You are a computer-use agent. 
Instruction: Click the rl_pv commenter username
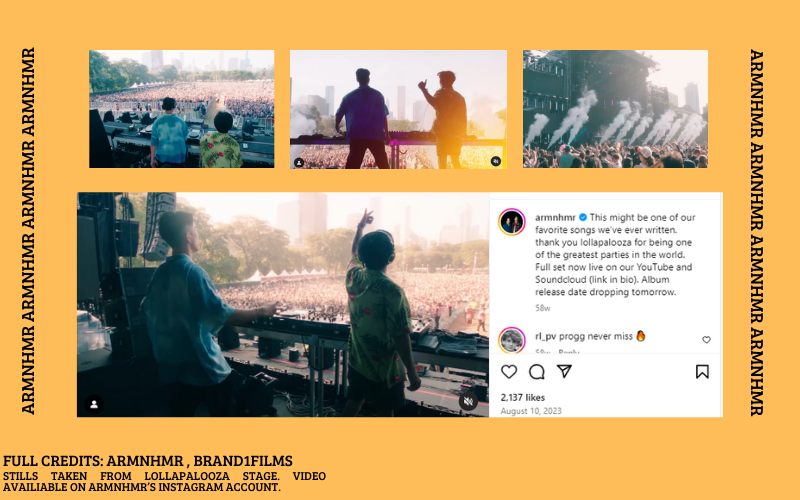click(x=545, y=336)
